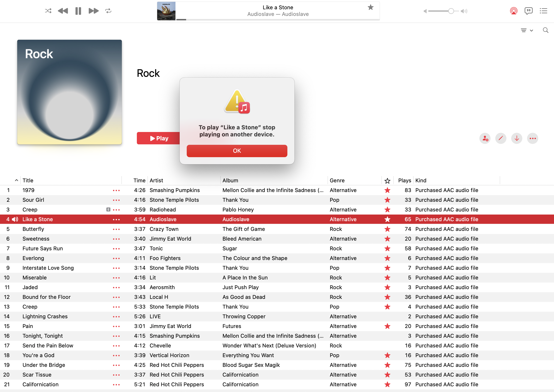
Task: Select the Sweetness song row
Action: coord(277,239)
